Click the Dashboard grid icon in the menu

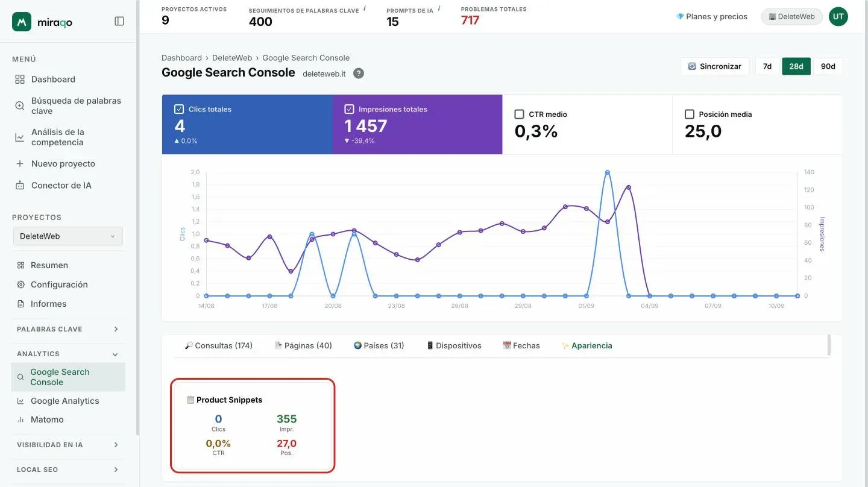pos(20,79)
